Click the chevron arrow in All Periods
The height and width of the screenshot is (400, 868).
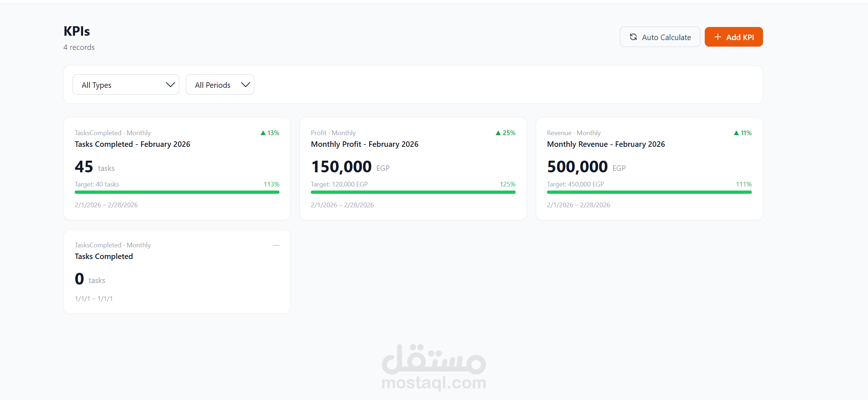coord(245,85)
